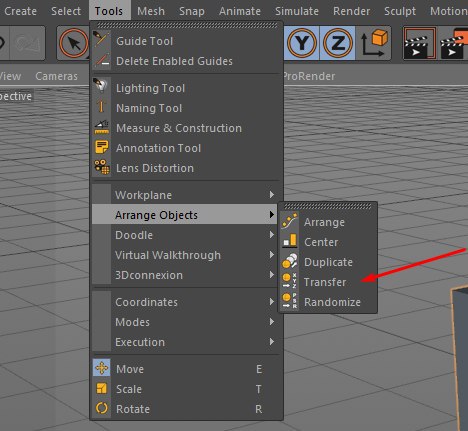Expand the Modes submenu
The height and width of the screenshot is (431, 468).
[x=186, y=322]
